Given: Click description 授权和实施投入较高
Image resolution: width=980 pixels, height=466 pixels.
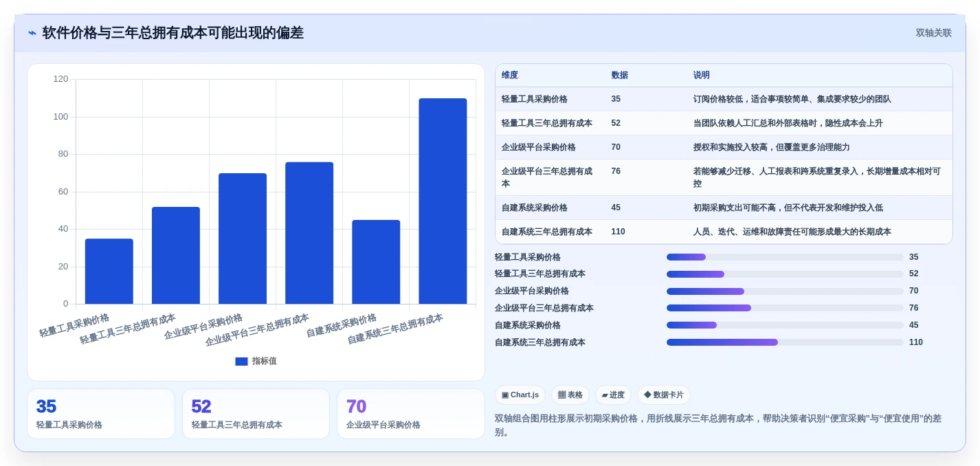Looking at the screenshot, I should [771, 147].
